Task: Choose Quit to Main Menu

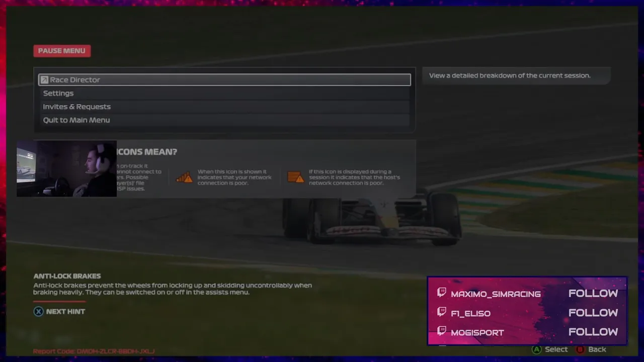Action: click(x=224, y=120)
